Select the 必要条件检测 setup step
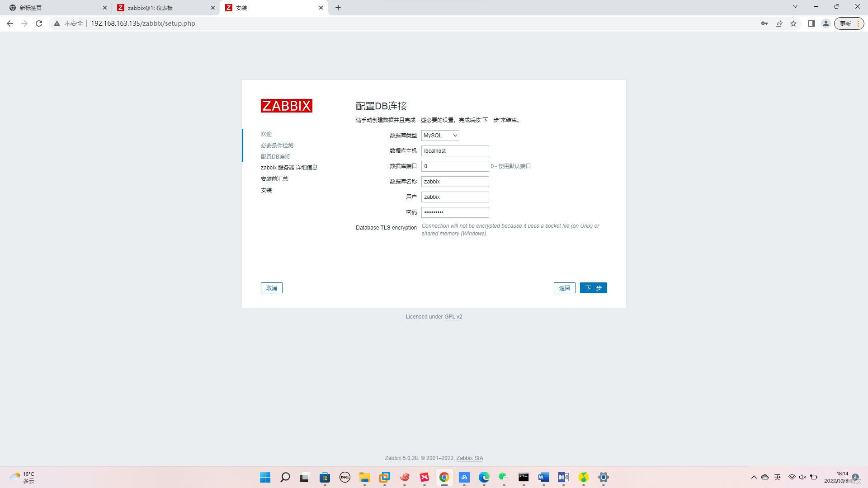Image resolution: width=868 pixels, height=488 pixels. click(277, 145)
